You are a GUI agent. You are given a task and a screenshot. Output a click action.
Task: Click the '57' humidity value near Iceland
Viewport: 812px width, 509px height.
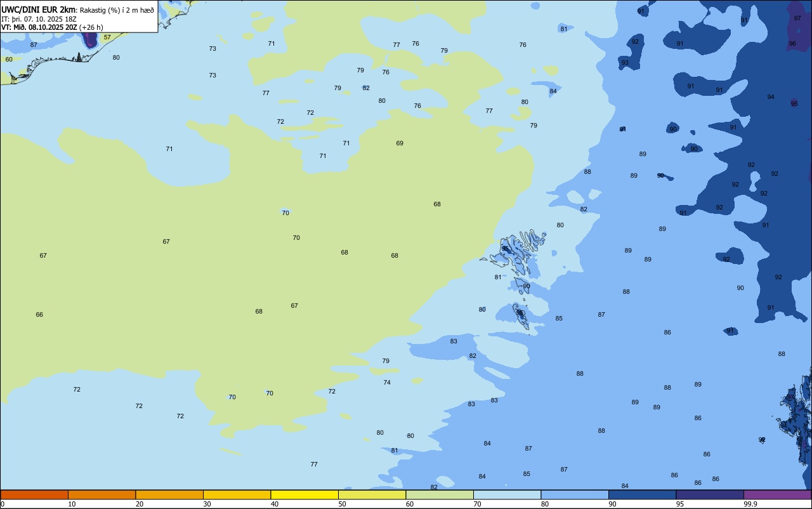tap(107, 37)
